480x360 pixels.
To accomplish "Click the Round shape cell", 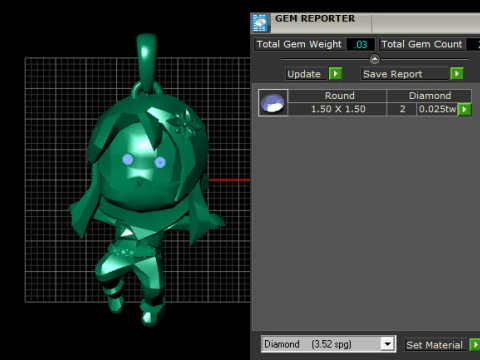I will point(337,96).
